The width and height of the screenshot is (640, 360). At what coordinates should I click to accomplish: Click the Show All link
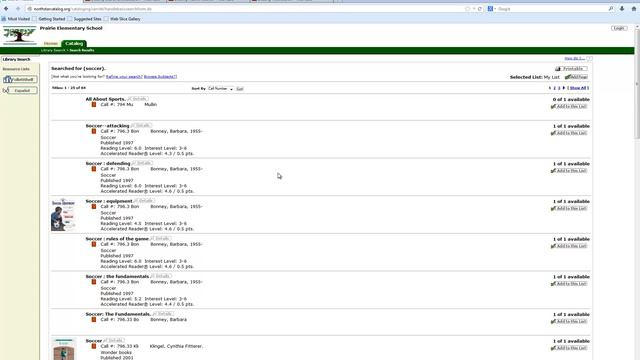click(578, 88)
